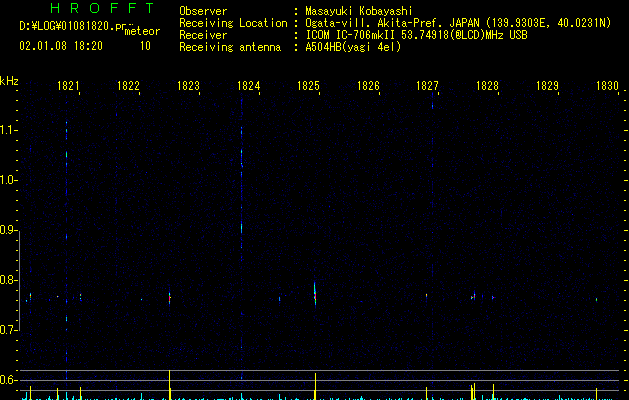Click antenna value A504HB(yagi 4el)
The height and width of the screenshot is (400, 629).
point(353,47)
